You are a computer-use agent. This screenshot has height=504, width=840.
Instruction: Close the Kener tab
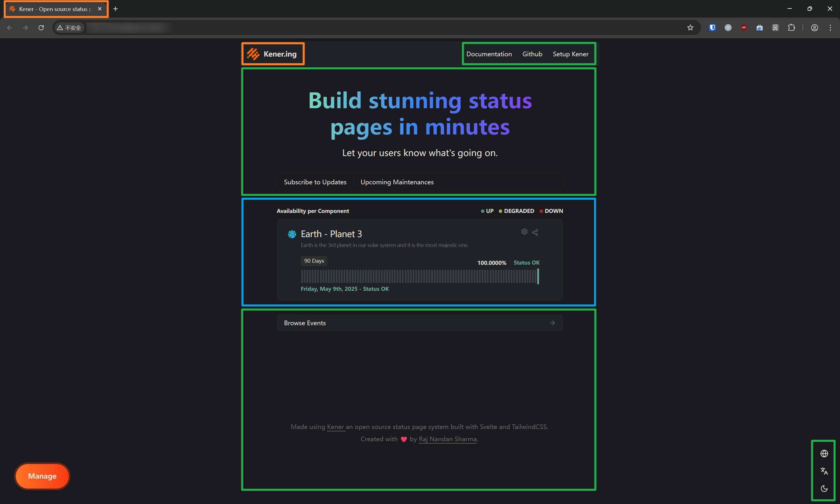tap(100, 9)
